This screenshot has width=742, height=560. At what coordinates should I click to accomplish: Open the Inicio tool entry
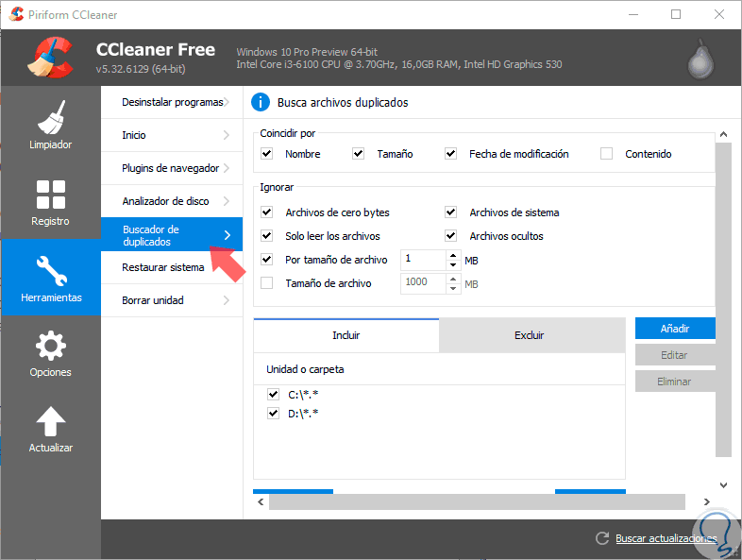pos(172,135)
